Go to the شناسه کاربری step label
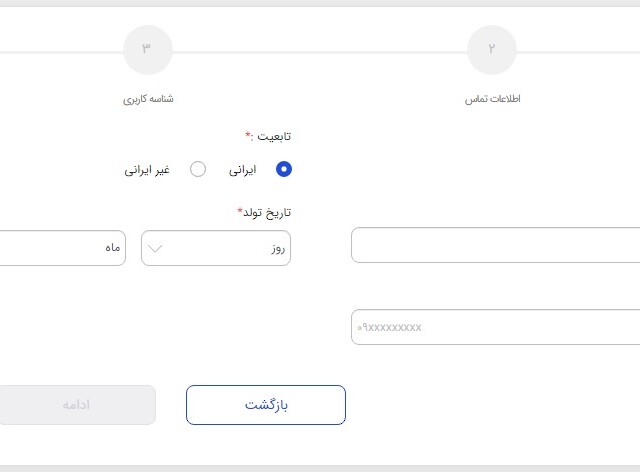 pyautogui.click(x=148, y=99)
